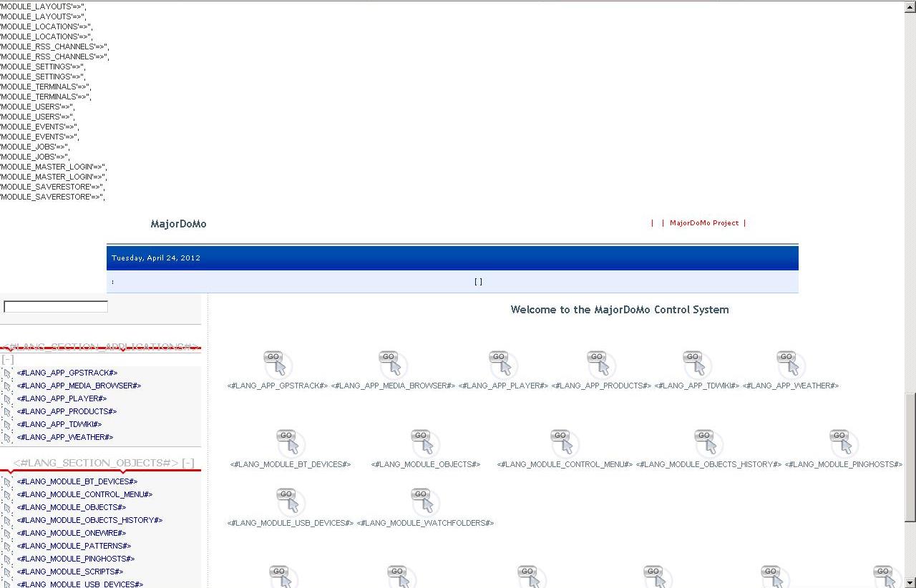Go to LANG_MODULE_PINGHOSTS in the sidebar
The image size is (916, 588).
click(x=76, y=559)
